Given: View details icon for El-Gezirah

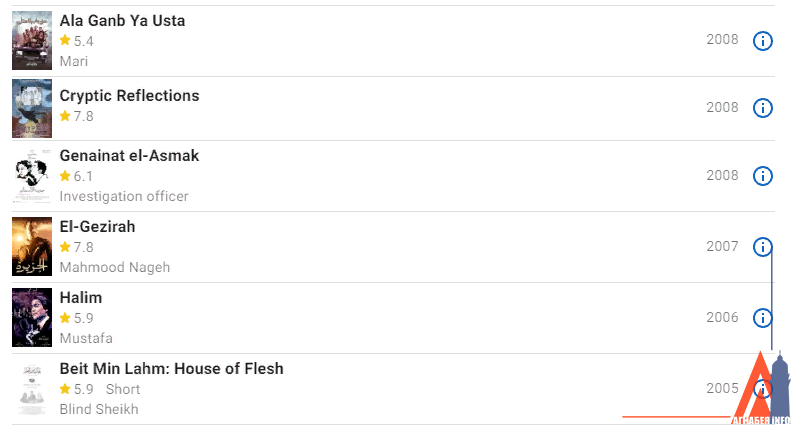Looking at the screenshot, I should (x=762, y=247).
